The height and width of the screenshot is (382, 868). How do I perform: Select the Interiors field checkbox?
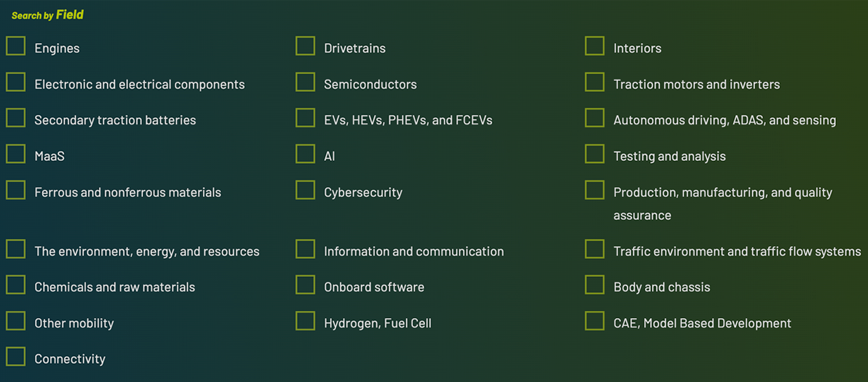[595, 46]
